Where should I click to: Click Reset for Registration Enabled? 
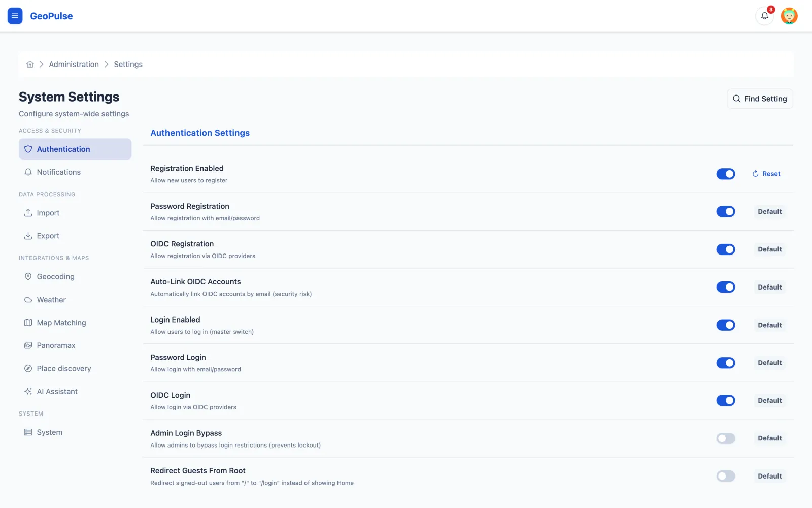(766, 174)
